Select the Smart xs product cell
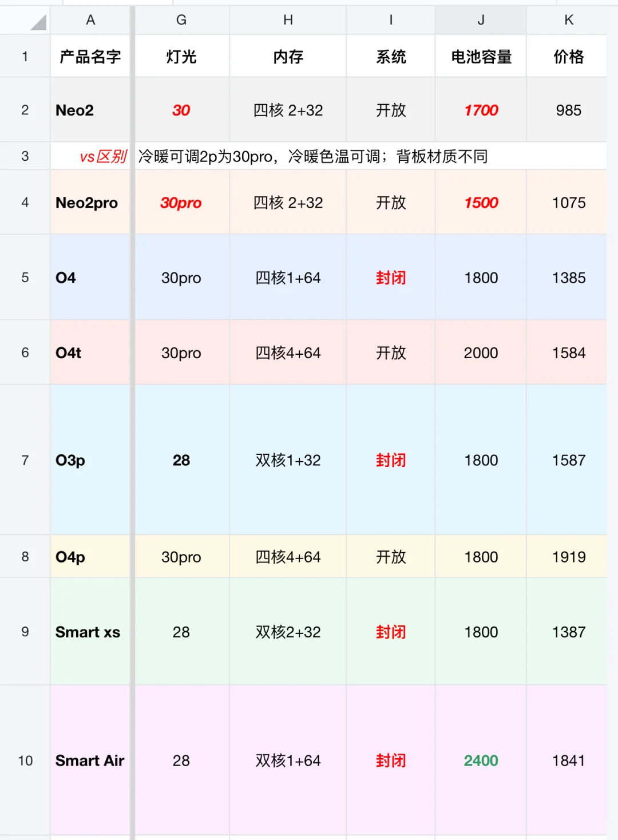 90,632
